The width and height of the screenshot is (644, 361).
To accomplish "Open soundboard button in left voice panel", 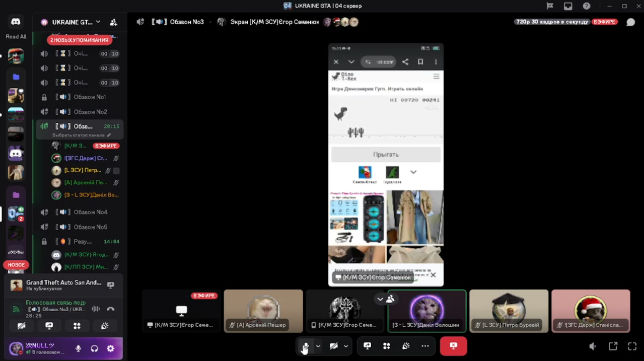I will click(x=105, y=326).
